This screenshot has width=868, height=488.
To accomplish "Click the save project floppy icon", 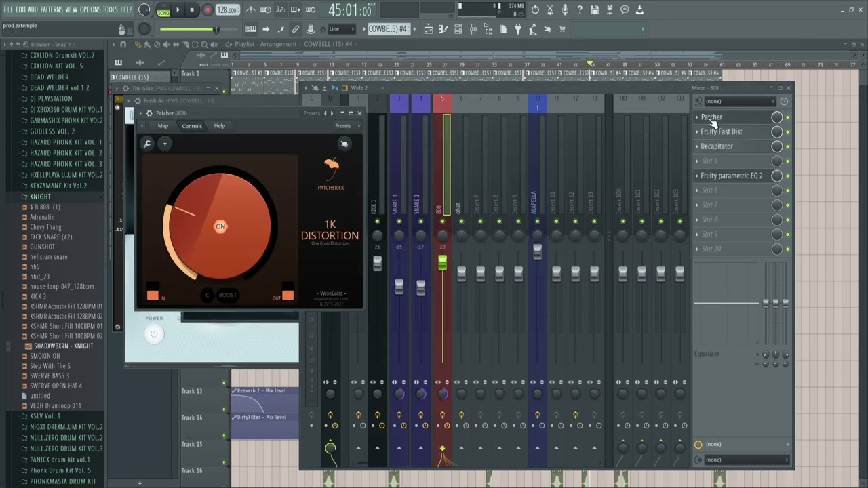I will [595, 9].
